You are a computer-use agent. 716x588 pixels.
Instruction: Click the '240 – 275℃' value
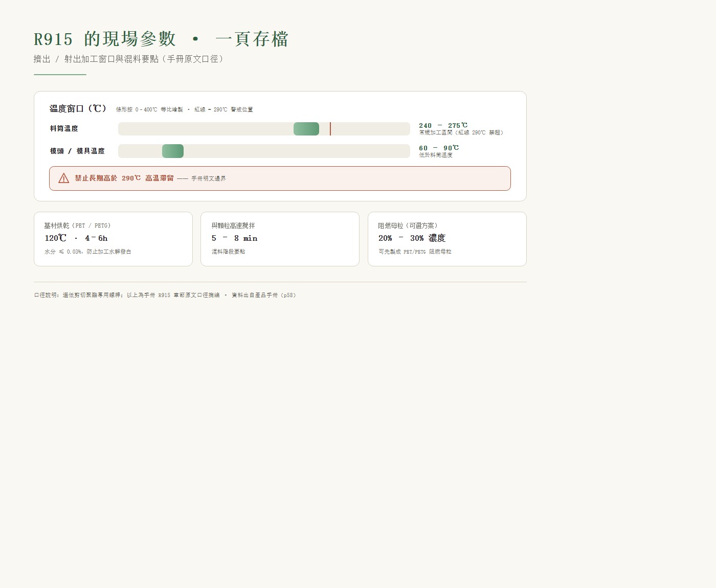point(443,125)
